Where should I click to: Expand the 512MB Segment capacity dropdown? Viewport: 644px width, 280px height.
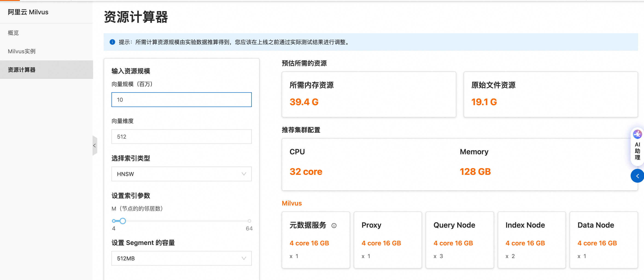(x=181, y=258)
